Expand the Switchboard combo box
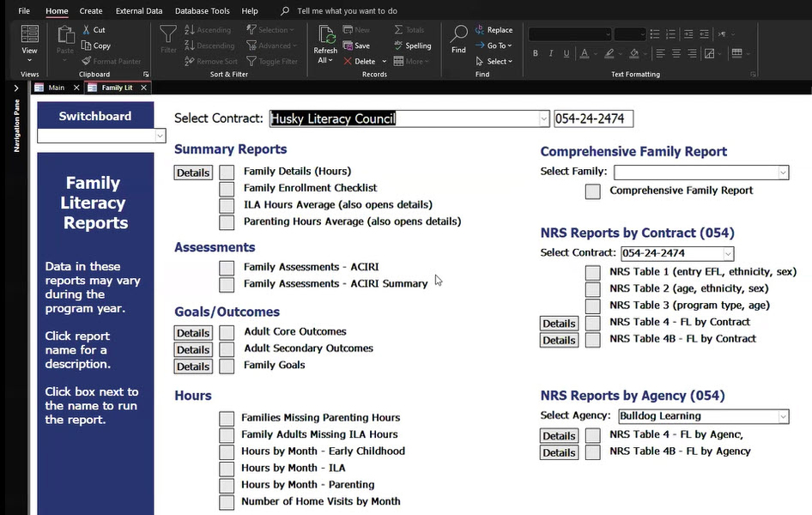The height and width of the screenshot is (515, 812). (x=160, y=136)
